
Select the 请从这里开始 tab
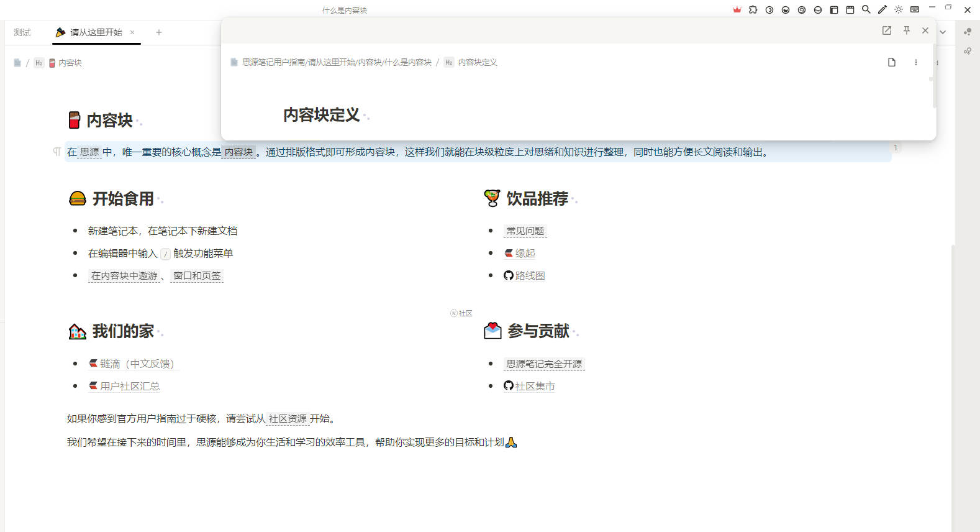pyautogui.click(x=96, y=32)
